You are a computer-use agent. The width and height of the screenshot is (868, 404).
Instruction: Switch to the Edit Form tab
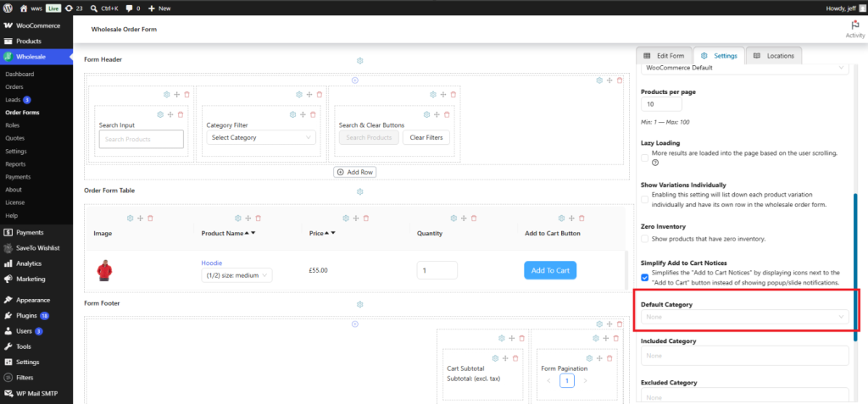pyautogui.click(x=665, y=56)
